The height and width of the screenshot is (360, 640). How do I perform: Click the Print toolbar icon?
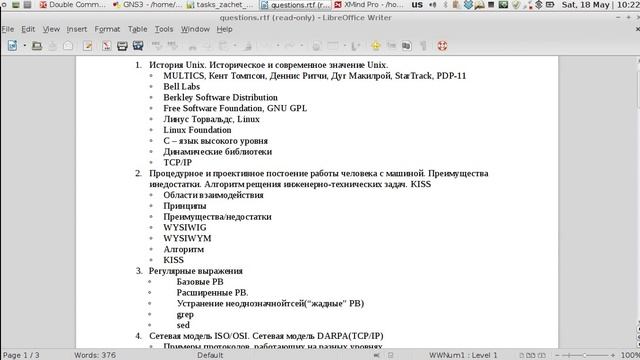[x=122, y=46]
